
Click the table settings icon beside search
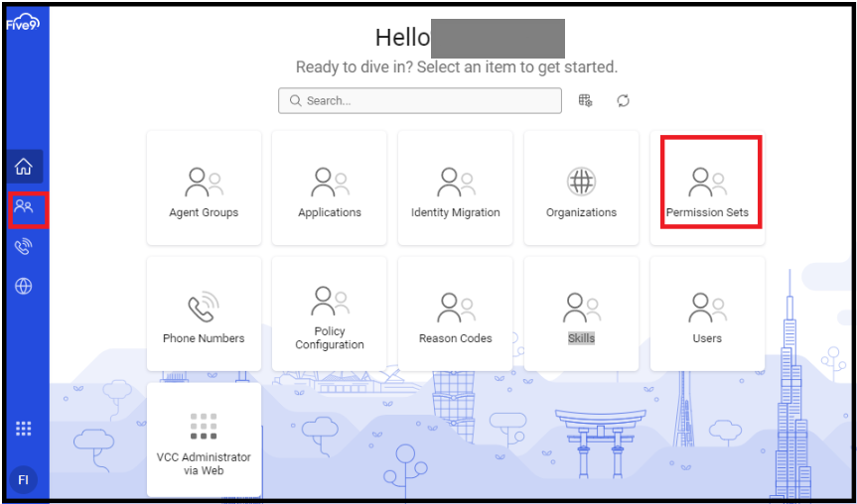585,100
